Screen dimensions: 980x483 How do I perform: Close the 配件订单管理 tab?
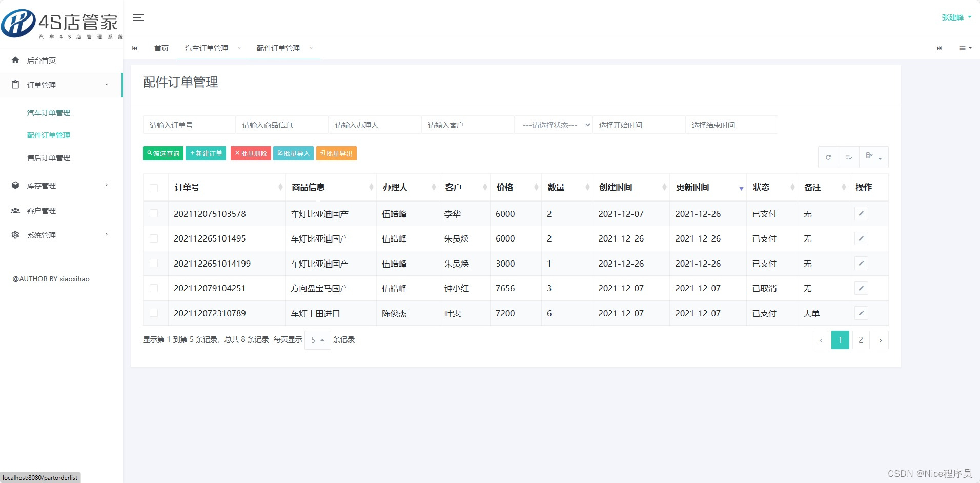click(x=311, y=48)
